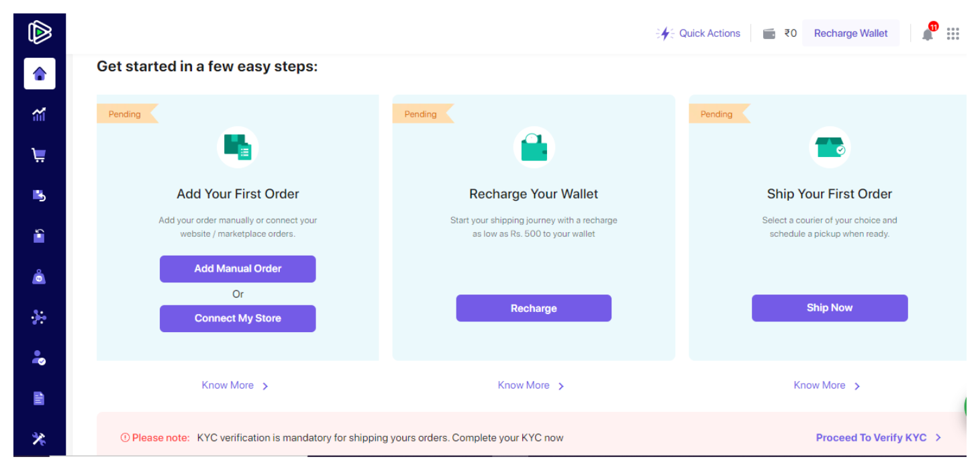Click the purple Recharge button in the wallet card
This screenshot has height=471, width=980.
[x=534, y=309]
